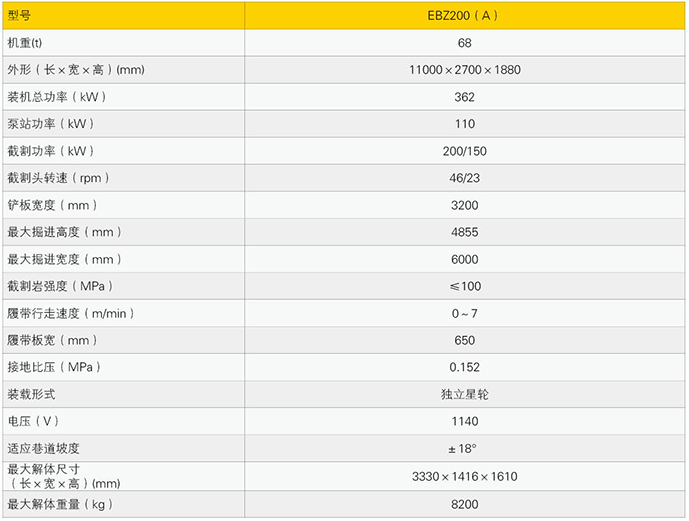Click the total power value 362
The height and width of the screenshot is (521, 689).
pos(464,97)
